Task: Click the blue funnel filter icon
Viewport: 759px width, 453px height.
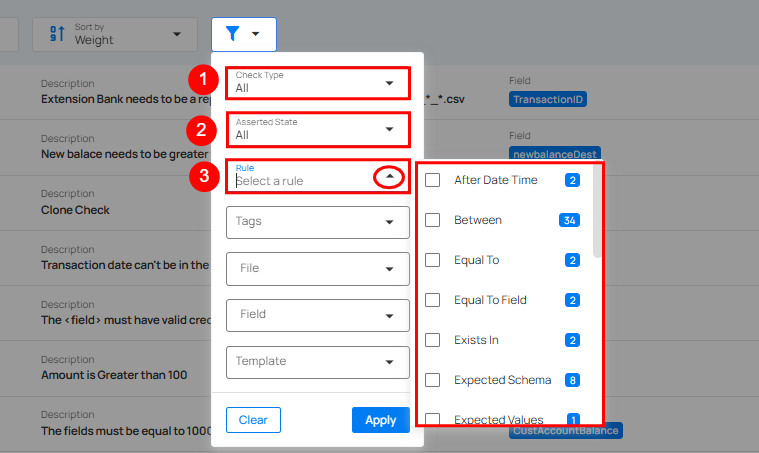Action: coord(232,33)
